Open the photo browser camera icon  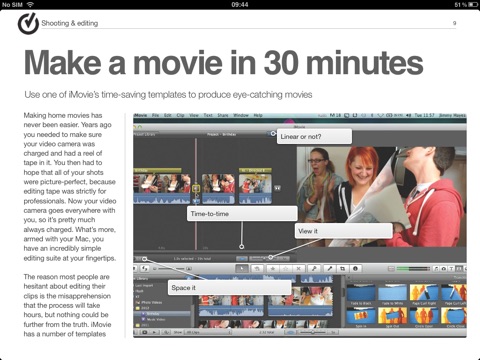click(444, 268)
